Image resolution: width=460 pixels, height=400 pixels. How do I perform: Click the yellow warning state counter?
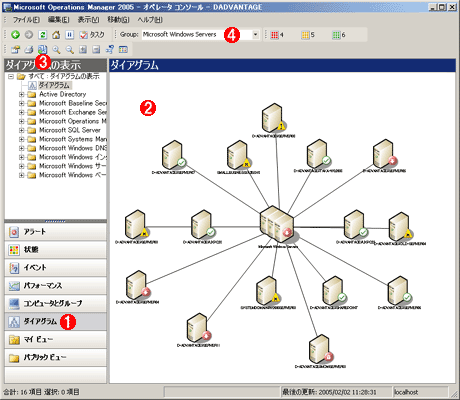(x=305, y=35)
